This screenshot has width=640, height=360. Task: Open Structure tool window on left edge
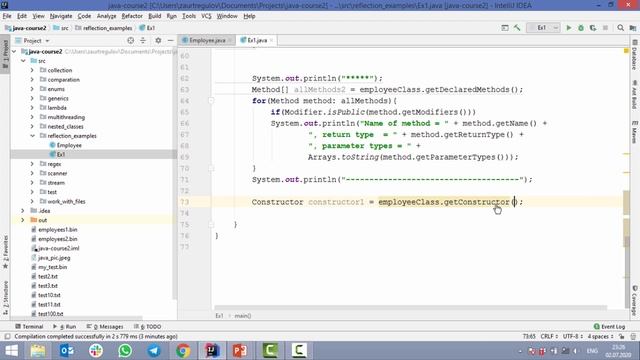coord(5,298)
